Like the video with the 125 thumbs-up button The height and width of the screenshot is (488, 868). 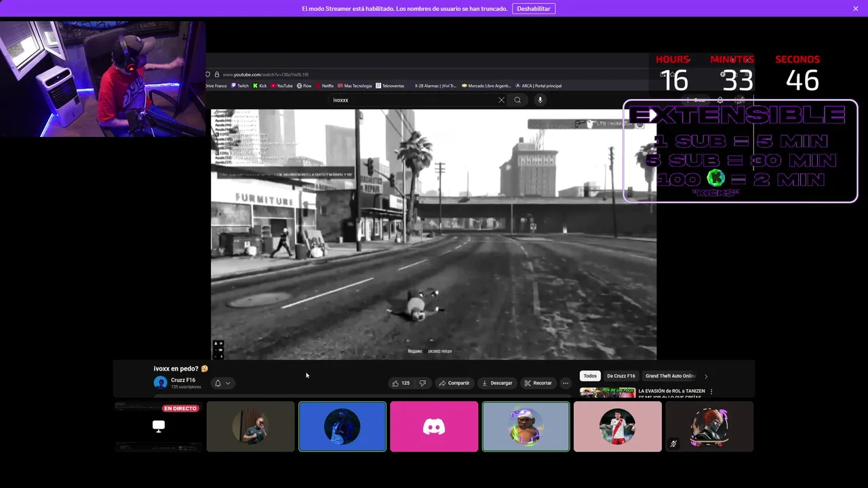[401, 384]
